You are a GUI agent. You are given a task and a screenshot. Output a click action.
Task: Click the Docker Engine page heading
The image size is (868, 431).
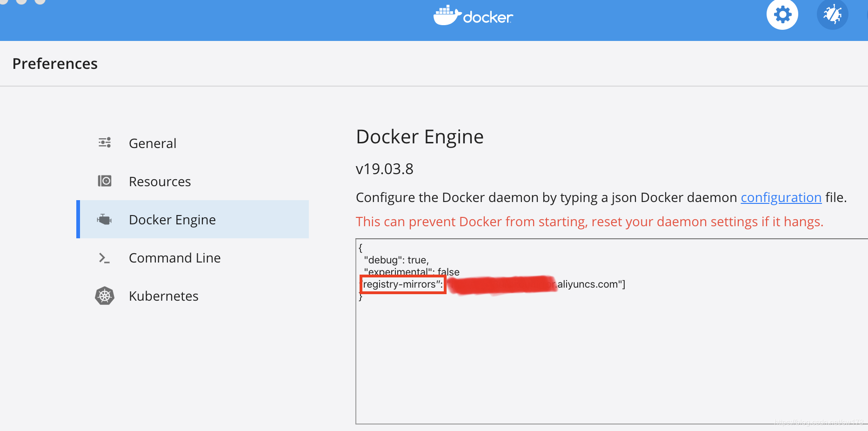pyautogui.click(x=420, y=137)
